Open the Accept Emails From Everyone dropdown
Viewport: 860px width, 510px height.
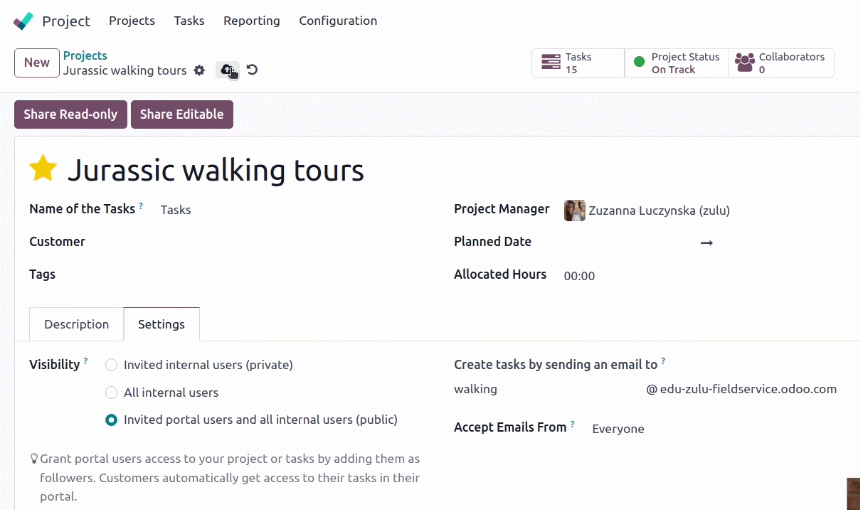[x=712, y=429]
